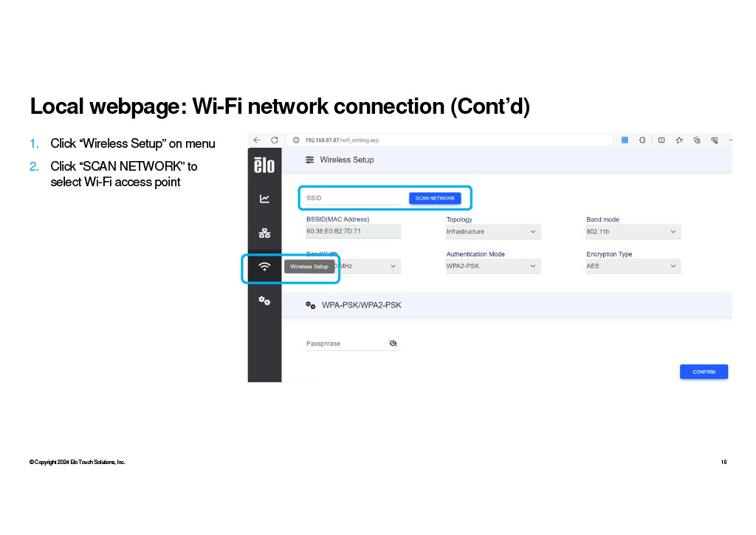This screenshot has width=756, height=535.
Task: Click the CONFIRM button
Action: click(x=704, y=372)
